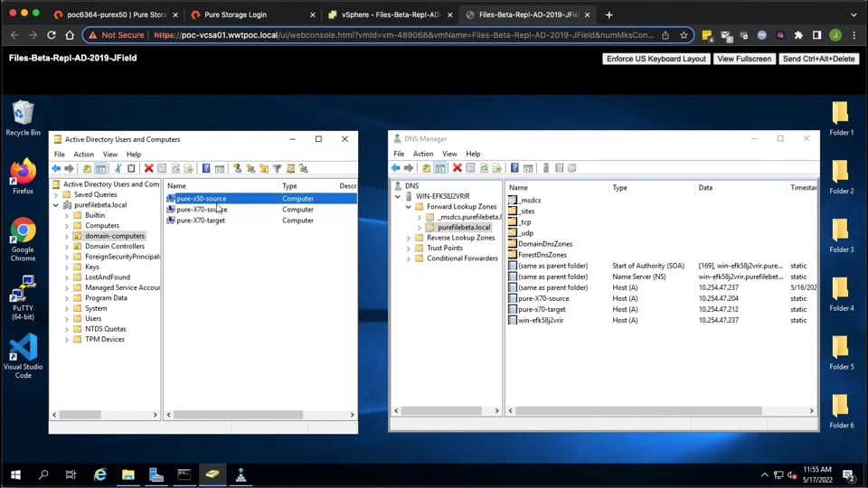868x488 pixels.
Task: Expand Users container in Active Directory tree
Action: pos(66,319)
